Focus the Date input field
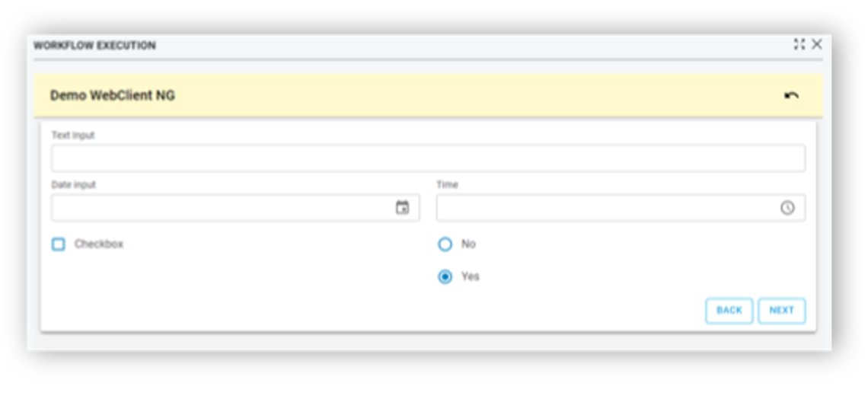Screen dimensions: 868x399 [x=235, y=208]
